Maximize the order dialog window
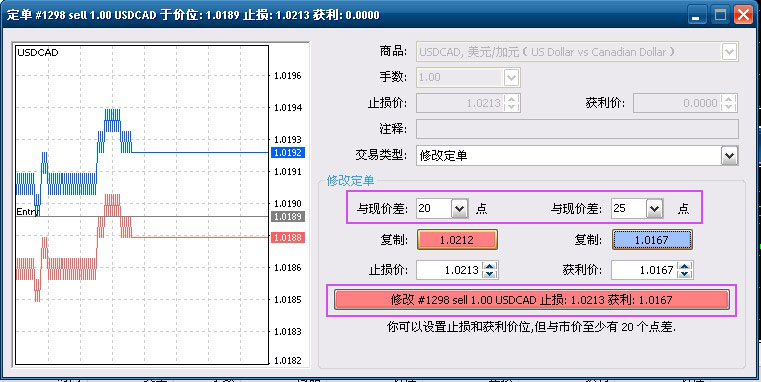 pyautogui.click(x=720, y=15)
